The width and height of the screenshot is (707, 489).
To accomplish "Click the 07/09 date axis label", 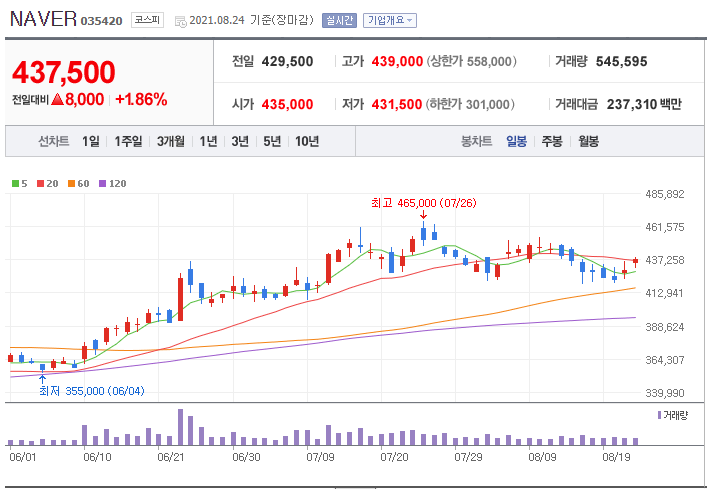I will tap(320, 457).
